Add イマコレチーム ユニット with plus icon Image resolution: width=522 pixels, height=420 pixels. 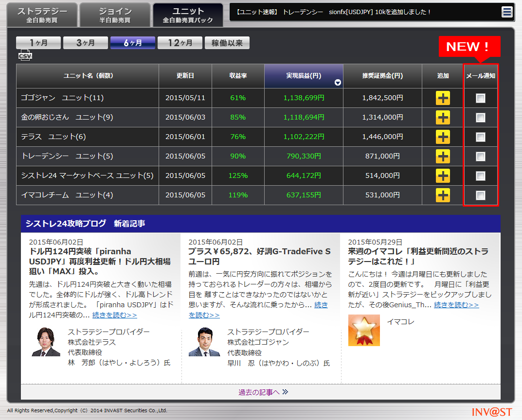(443, 195)
